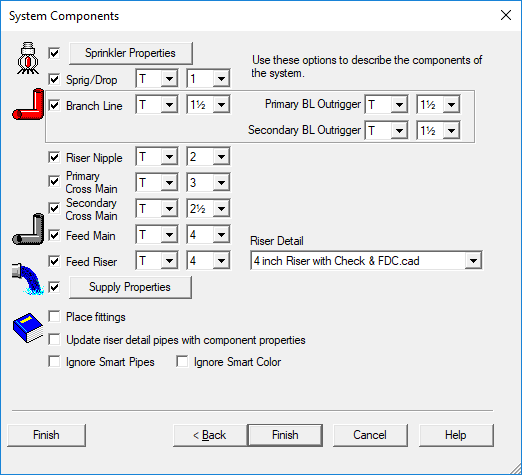
Task: Check Update riser detail pipes option
Action: [x=54, y=340]
